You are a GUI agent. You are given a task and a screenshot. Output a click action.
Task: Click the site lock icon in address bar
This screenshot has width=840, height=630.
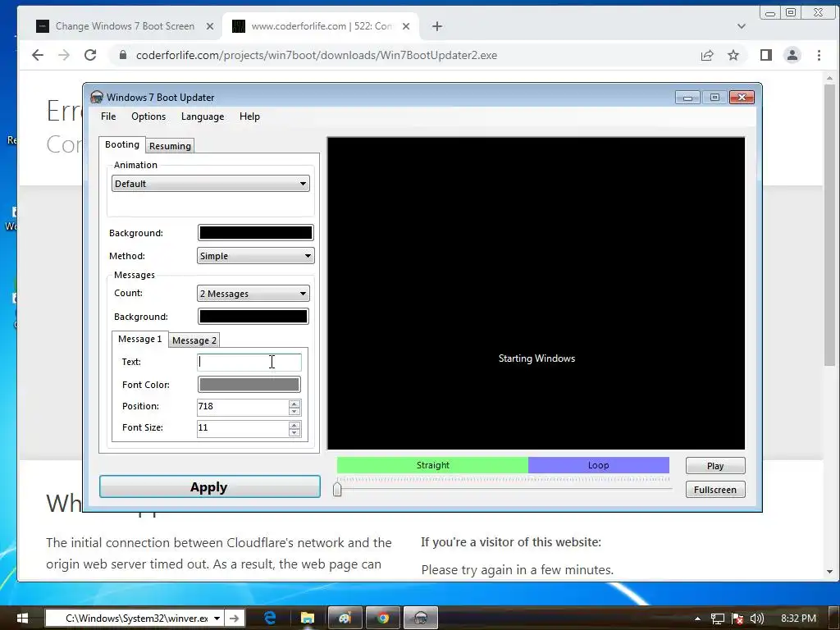123,55
